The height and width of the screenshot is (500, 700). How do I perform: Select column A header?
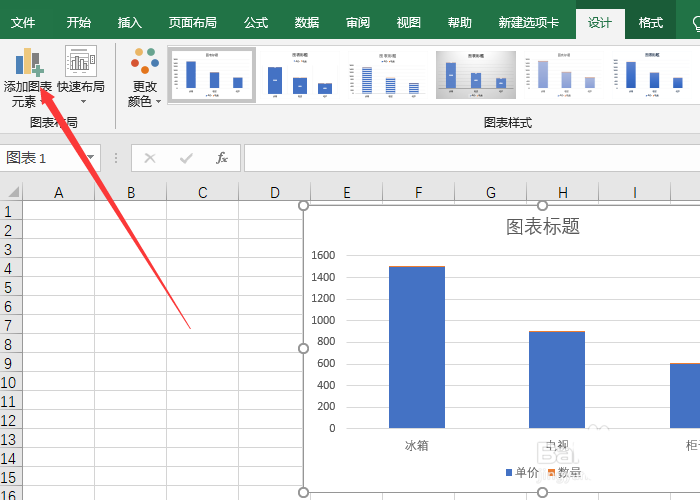[58, 192]
